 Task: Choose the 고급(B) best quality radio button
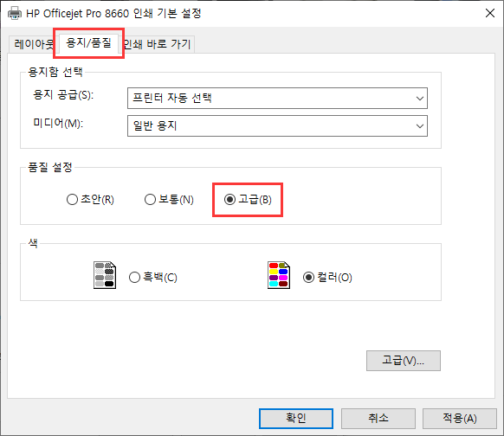tap(248, 199)
